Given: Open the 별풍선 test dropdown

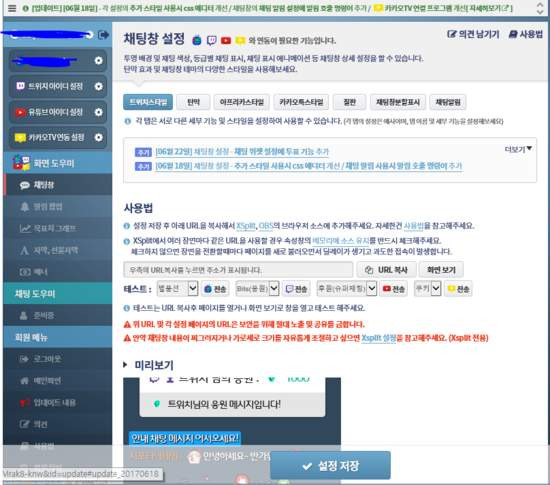Looking at the screenshot, I should click(x=177, y=289).
